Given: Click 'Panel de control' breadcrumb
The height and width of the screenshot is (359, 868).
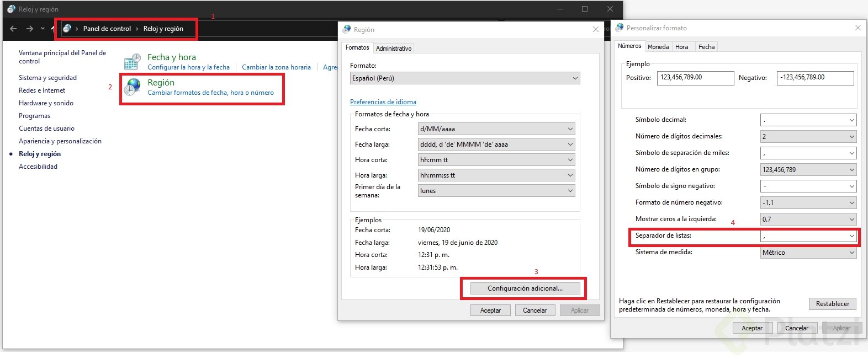Looking at the screenshot, I should [x=107, y=29].
